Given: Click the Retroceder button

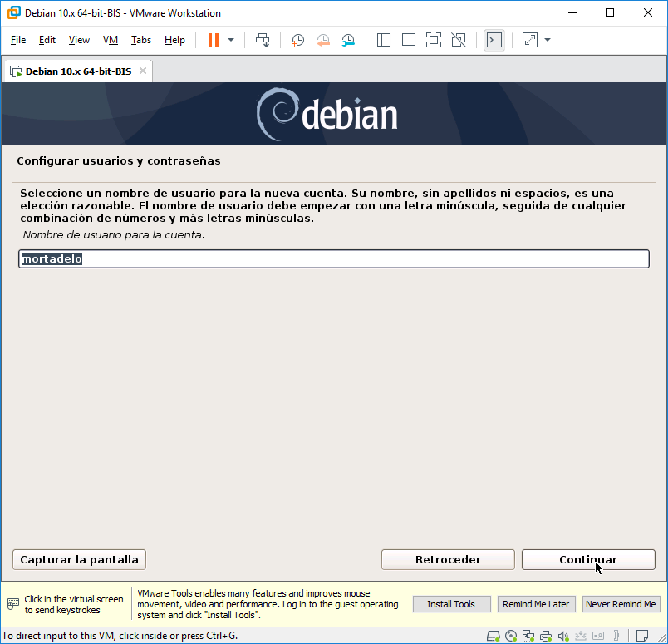Looking at the screenshot, I should (448, 559).
